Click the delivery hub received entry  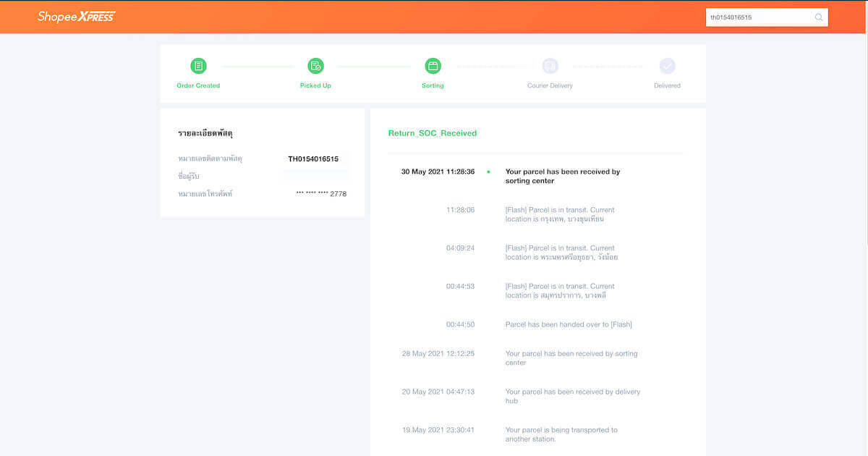click(x=572, y=396)
